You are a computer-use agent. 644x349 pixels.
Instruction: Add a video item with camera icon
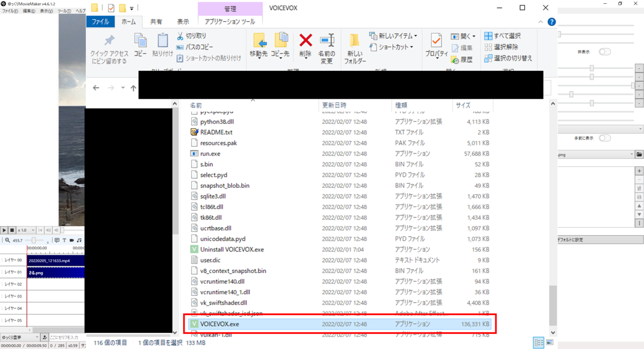click(x=71, y=240)
